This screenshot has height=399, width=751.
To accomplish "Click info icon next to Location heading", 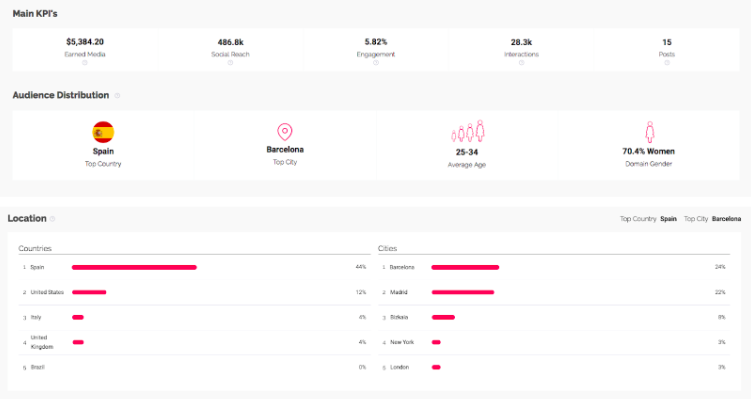I will click(x=52, y=219).
